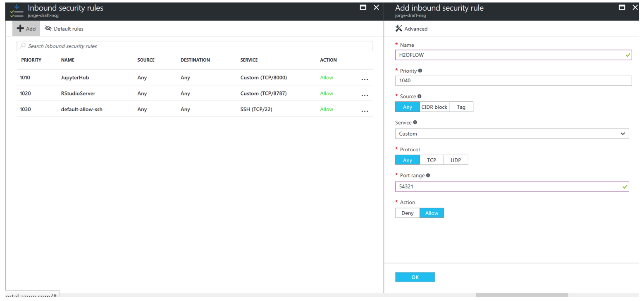
Task: Select the Tag source option
Action: 461,107
